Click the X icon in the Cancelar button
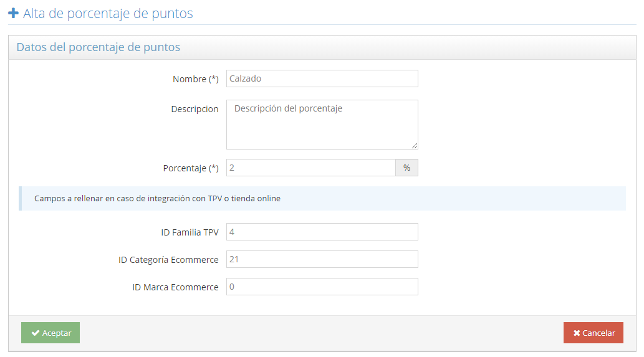 point(577,333)
